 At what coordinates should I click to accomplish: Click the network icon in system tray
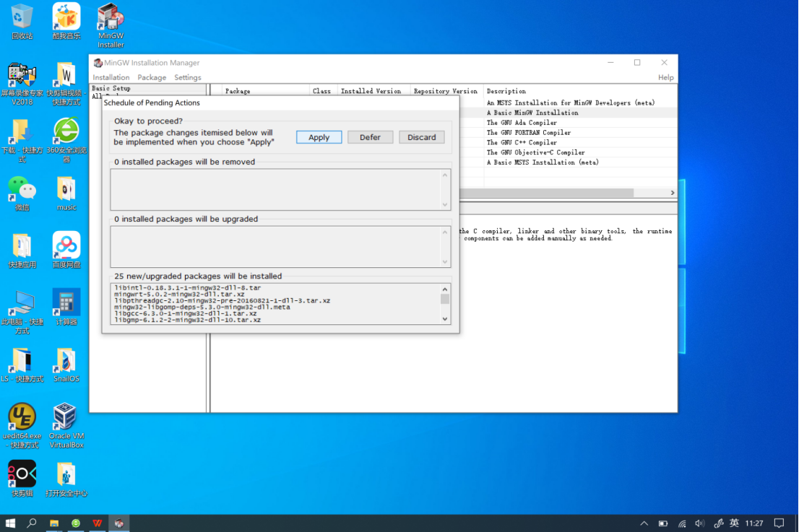[x=682, y=523]
